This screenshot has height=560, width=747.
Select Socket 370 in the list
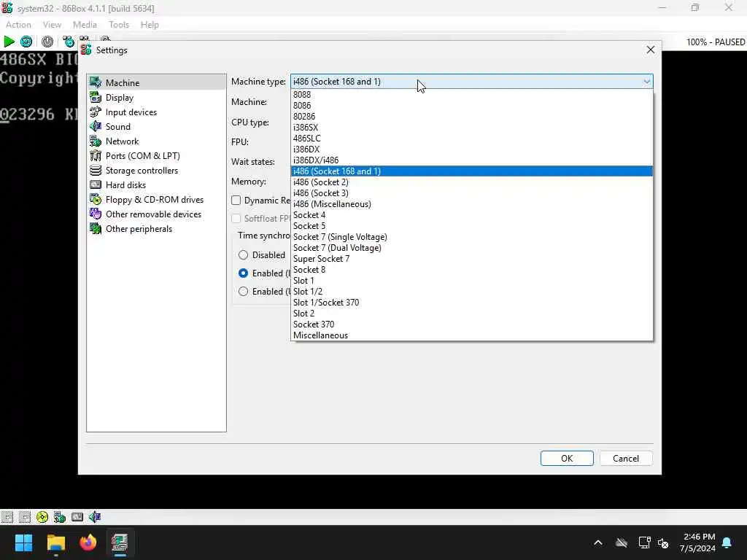point(472,324)
